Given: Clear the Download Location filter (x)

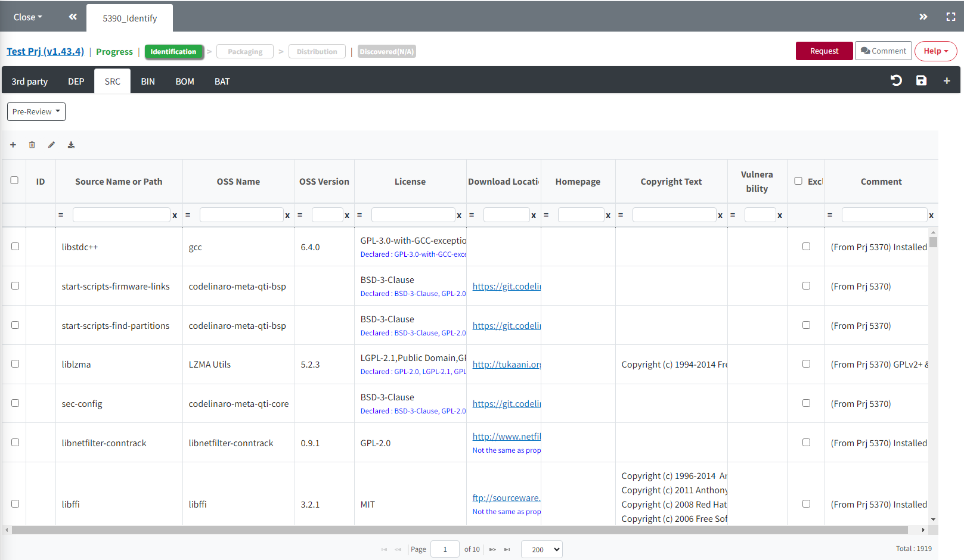Looking at the screenshot, I should [x=534, y=215].
